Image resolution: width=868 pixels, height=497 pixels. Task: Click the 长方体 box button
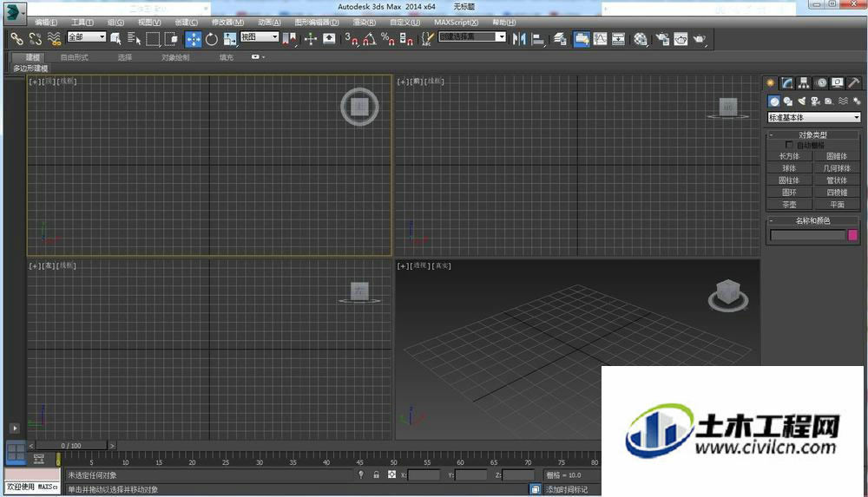789,156
